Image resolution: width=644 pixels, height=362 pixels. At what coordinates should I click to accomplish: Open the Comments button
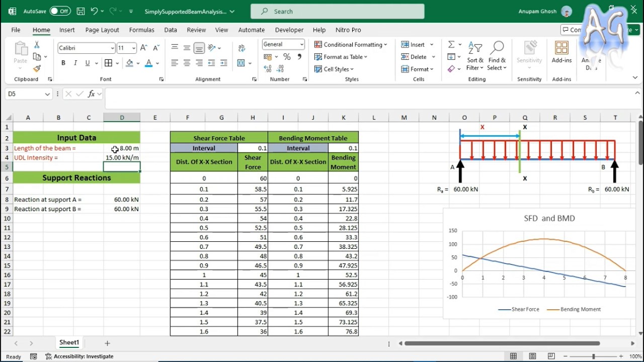(572, 30)
